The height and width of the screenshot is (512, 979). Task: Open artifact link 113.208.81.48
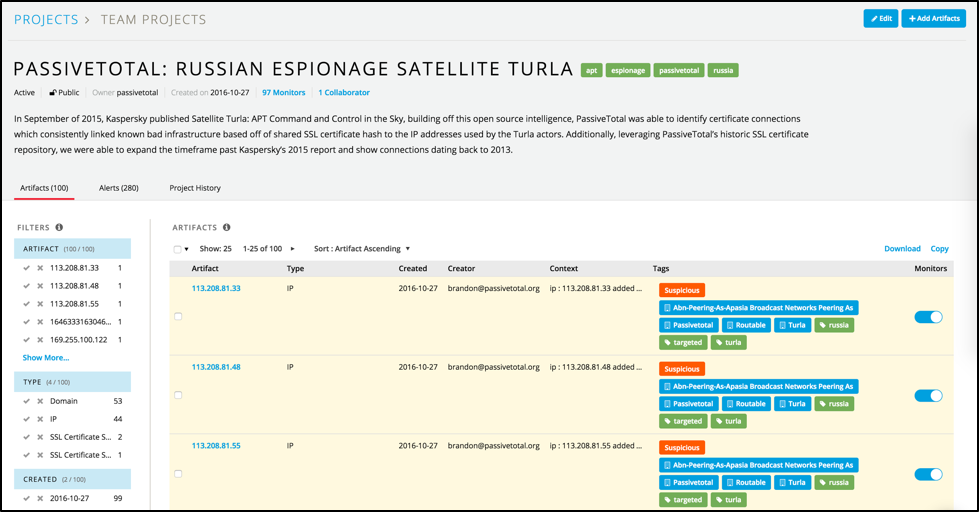(x=216, y=367)
